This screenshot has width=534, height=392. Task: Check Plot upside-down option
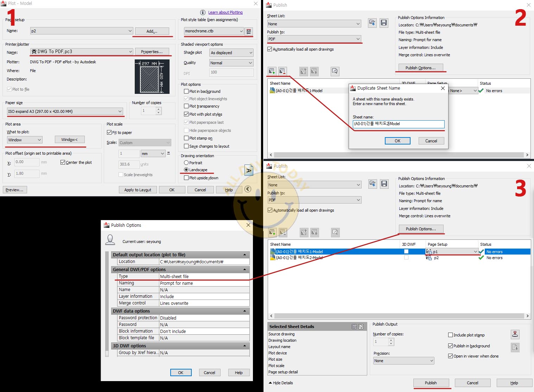click(x=186, y=178)
